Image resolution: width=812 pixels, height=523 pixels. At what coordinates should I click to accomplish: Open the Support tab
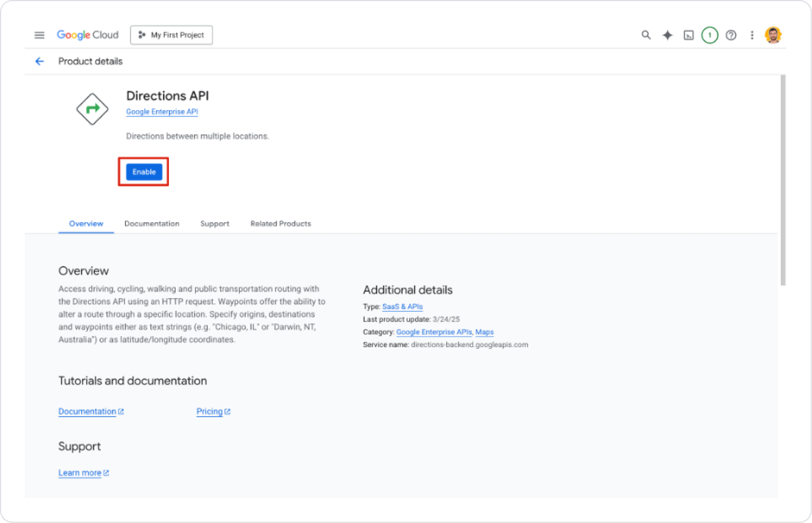(215, 223)
